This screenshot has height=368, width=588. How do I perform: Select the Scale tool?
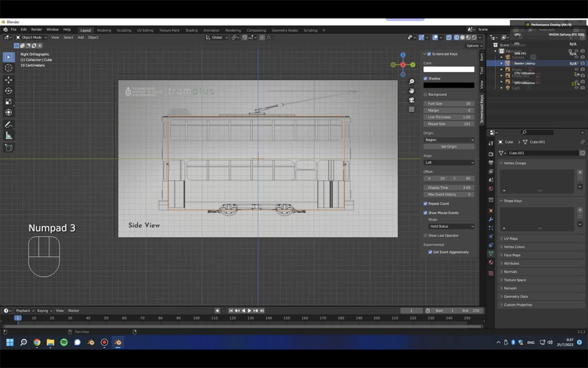point(9,102)
